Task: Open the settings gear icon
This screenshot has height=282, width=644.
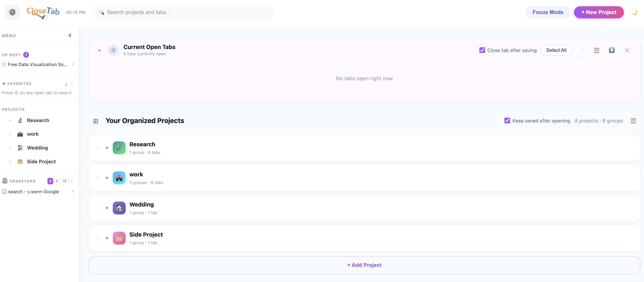Action: point(12,12)
